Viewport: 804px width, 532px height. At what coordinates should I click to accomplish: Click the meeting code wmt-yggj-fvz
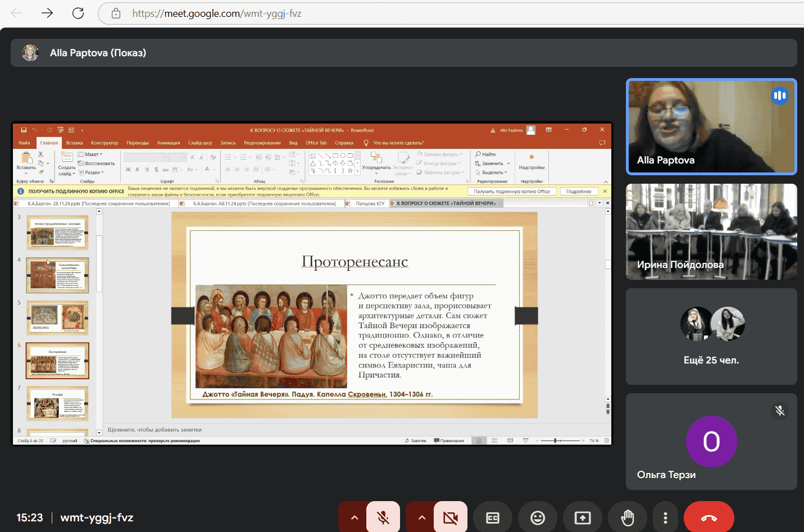coord(97,517)
